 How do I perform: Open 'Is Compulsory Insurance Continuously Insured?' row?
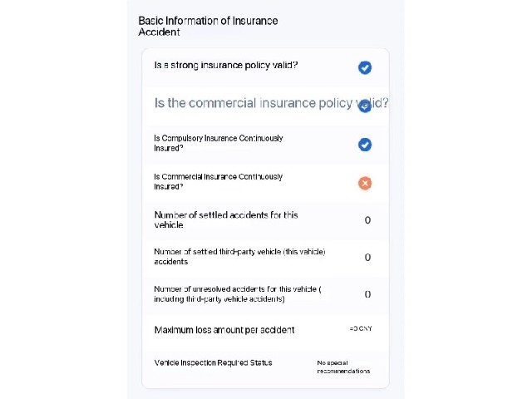[265, 145]
